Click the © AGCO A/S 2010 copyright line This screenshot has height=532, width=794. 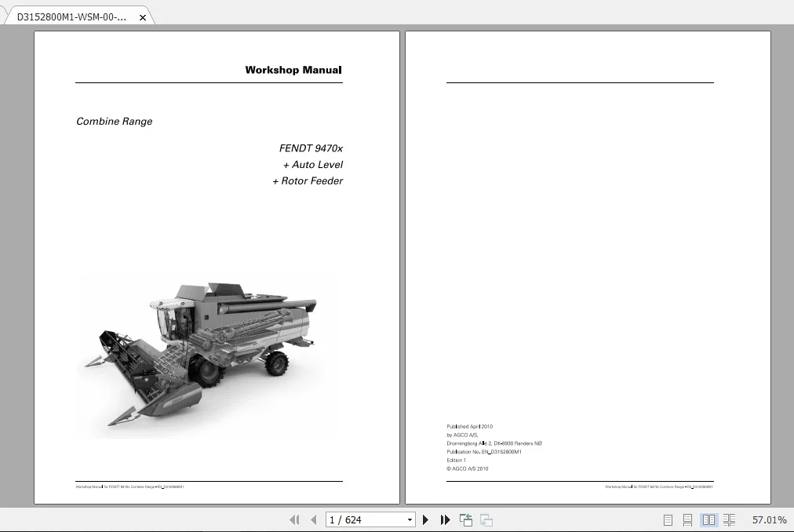(x=468, y=469)
